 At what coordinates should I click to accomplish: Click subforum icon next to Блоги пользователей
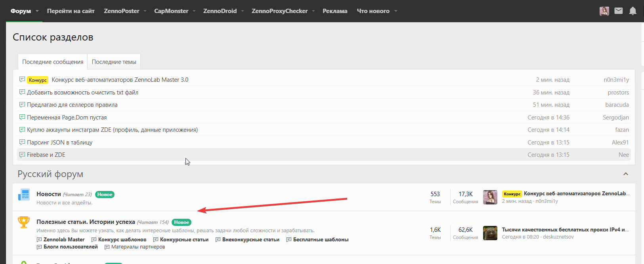tap(39, 247)
